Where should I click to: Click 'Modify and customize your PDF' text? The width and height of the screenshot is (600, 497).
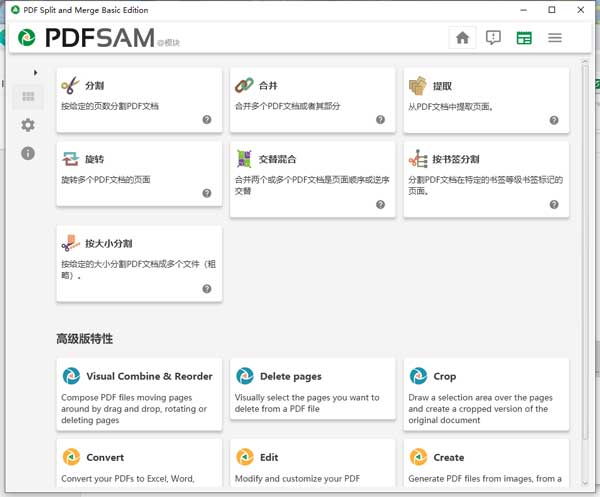click(x=297, y=478)
